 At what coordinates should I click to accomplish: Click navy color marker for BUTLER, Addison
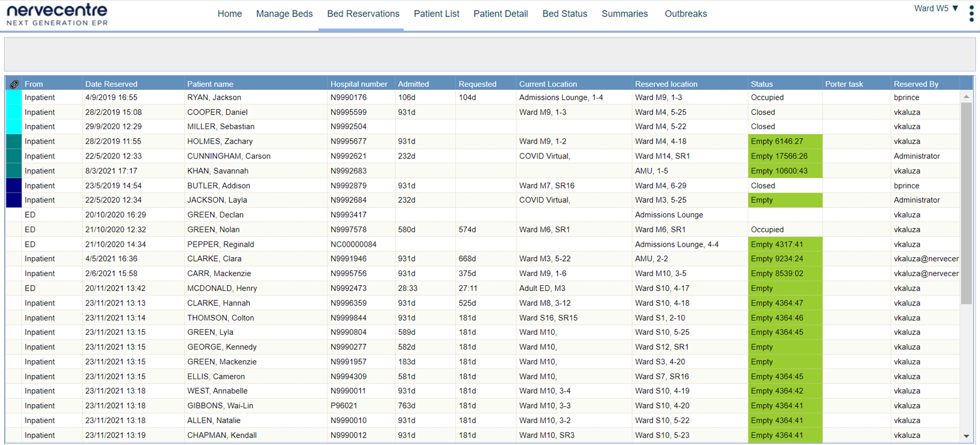point(14,186)
